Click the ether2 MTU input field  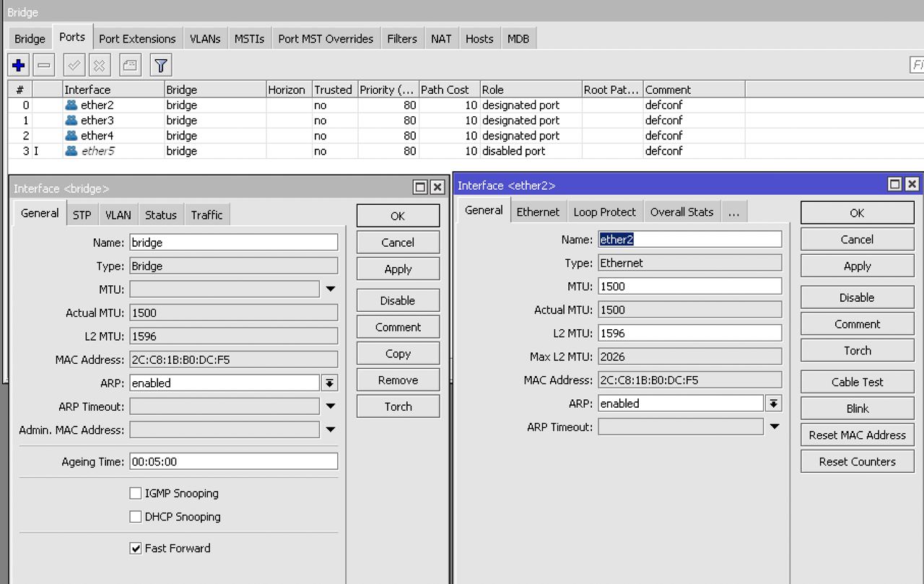pyautogui.click(x=690, y=286)
